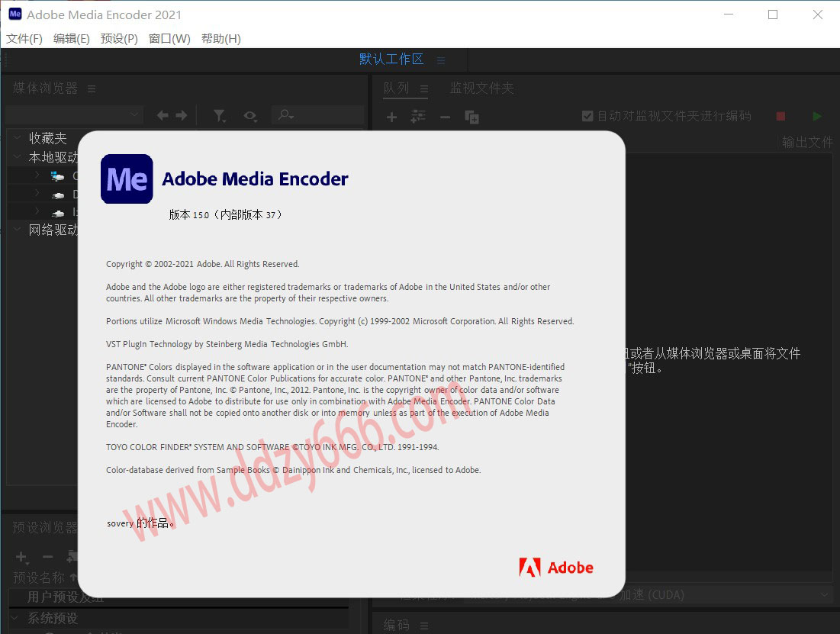Open the 窗口(W) menu

[x=169, y=39]
